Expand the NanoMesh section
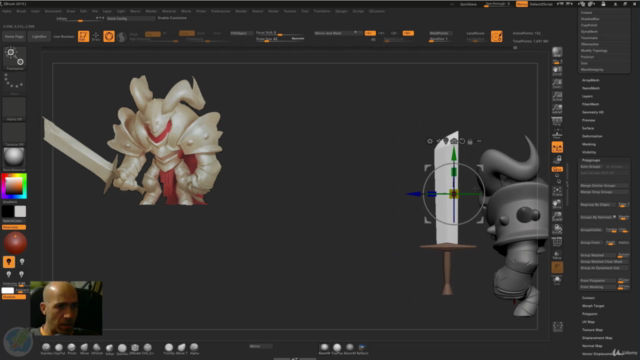The width and height of the screenshot is (640, 360). point(591,88)
